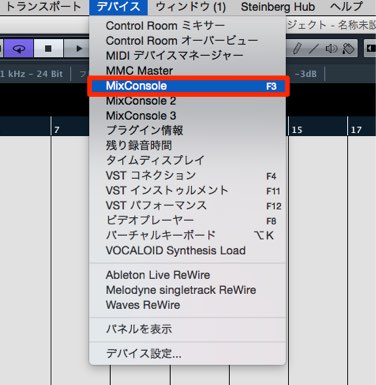Click the kHz - 24 Bit format text
Image resolution: width=376 pixels, height=385 pixels.
[31, 74]
